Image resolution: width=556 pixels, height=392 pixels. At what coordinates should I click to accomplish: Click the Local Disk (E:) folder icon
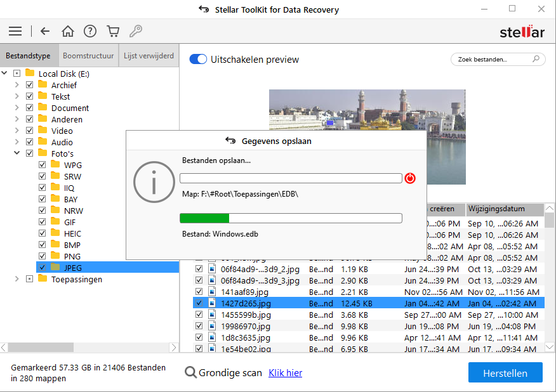[x=30, y=73]
